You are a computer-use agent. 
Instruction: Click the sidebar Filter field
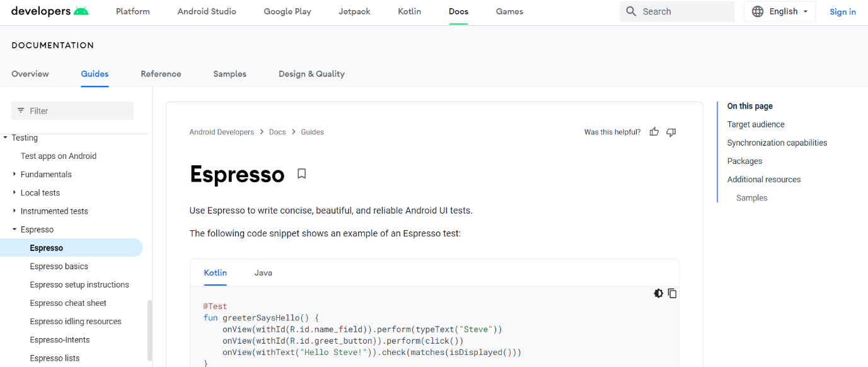pos(72,110)
